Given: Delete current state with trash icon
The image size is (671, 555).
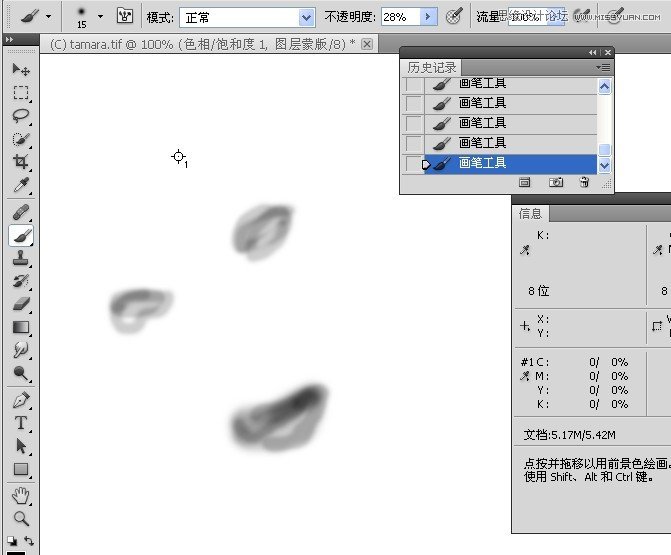Looking at the screenshot, I should click(585, 183).
